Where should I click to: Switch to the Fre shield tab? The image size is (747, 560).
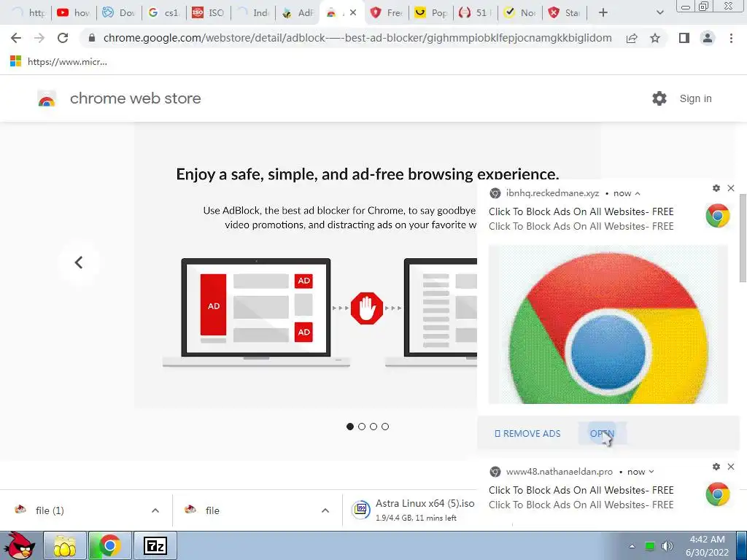(x=387, y=13)
